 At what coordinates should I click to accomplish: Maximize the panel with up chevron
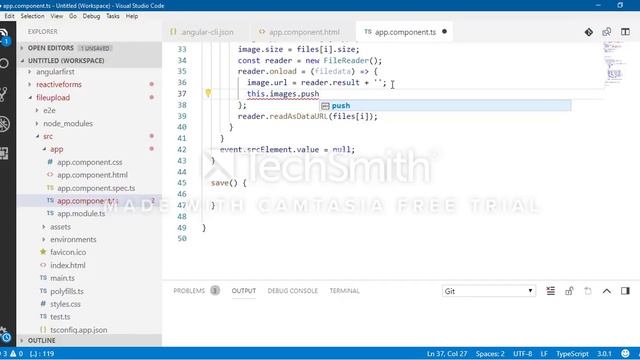[x=607, y=291]
